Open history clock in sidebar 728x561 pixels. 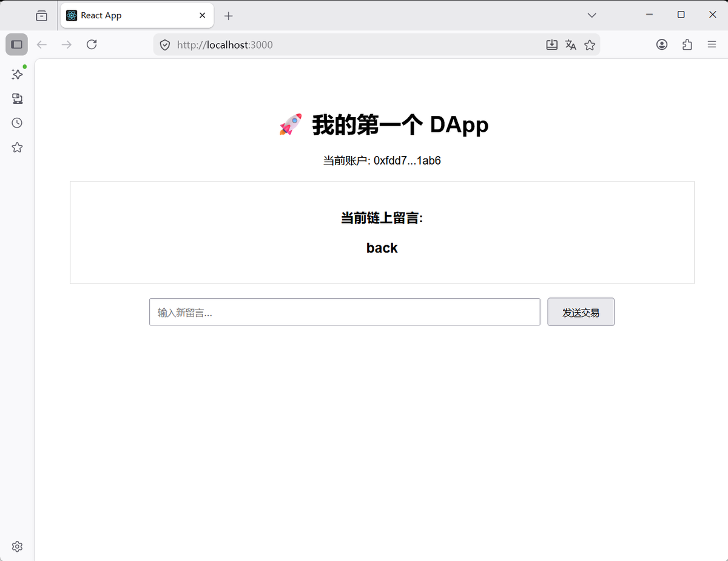(17, 123)
